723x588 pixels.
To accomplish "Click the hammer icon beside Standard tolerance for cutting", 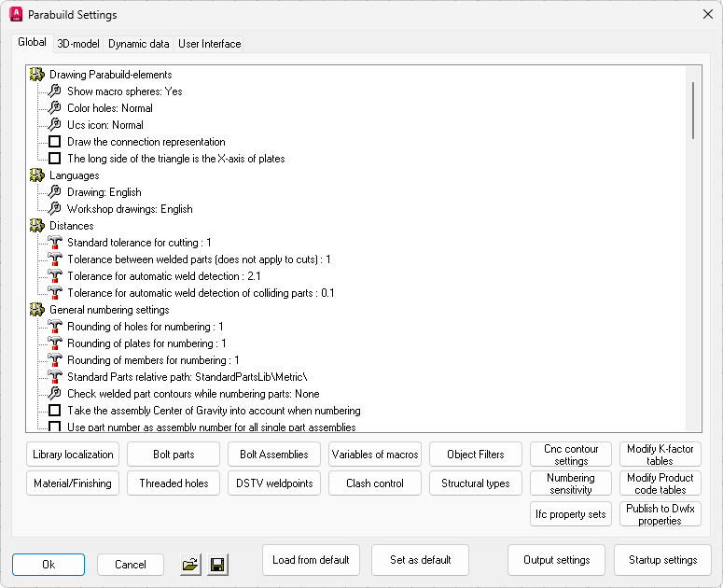I will tap(55, 242).
